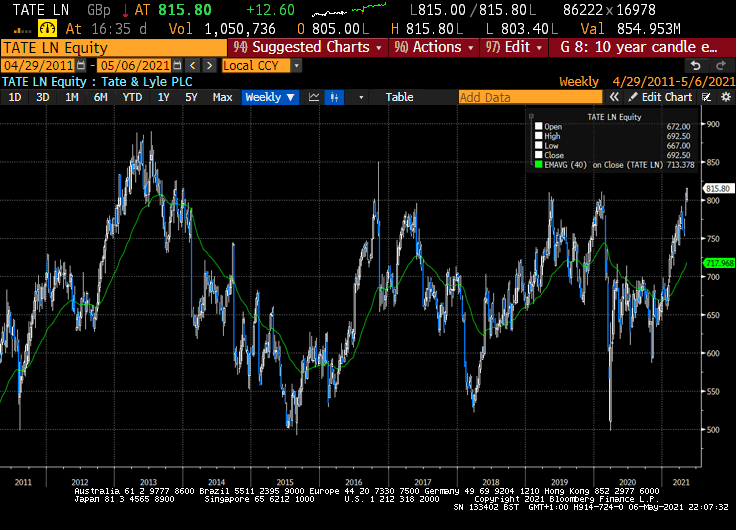
Task: Click the undo arrow icon
Action: pos(696,66)
